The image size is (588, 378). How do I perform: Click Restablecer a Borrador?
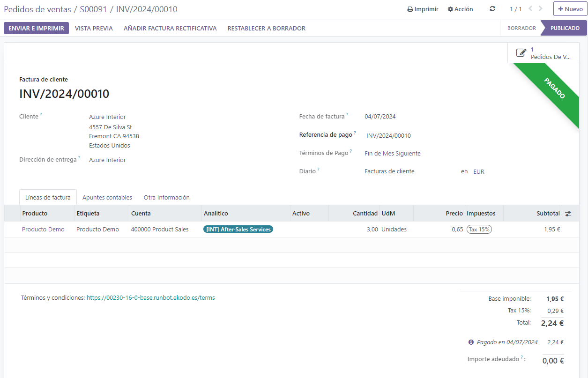266,28
